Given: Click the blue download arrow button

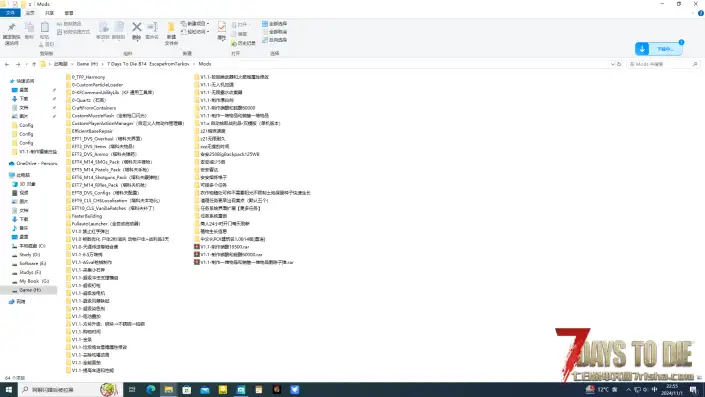Looking at the screenshot, I should 642,49.
